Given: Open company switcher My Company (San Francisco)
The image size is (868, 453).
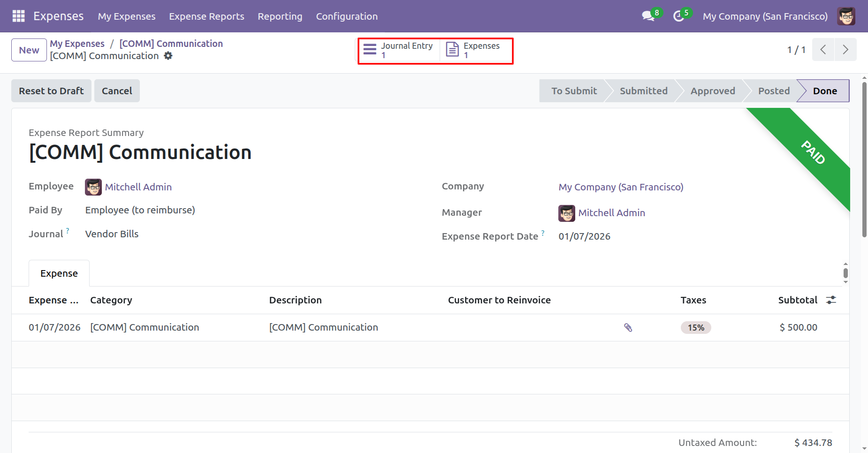Looking at the screenshot, I should pos(765,16).
